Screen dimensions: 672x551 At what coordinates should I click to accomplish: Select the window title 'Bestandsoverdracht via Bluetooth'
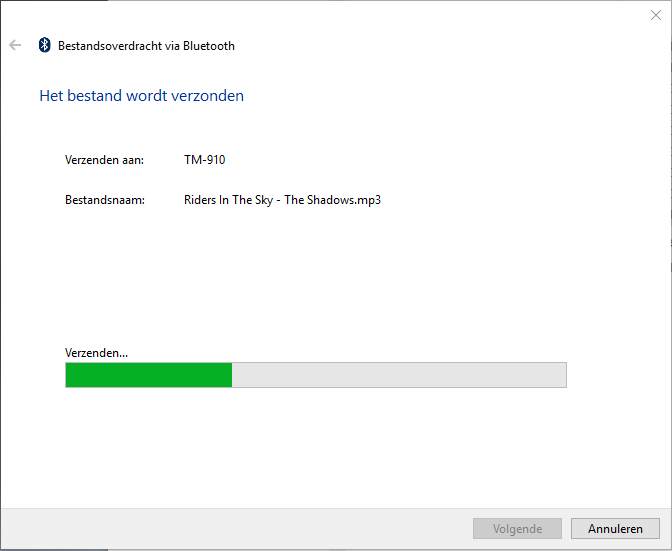tap(146, 46)
